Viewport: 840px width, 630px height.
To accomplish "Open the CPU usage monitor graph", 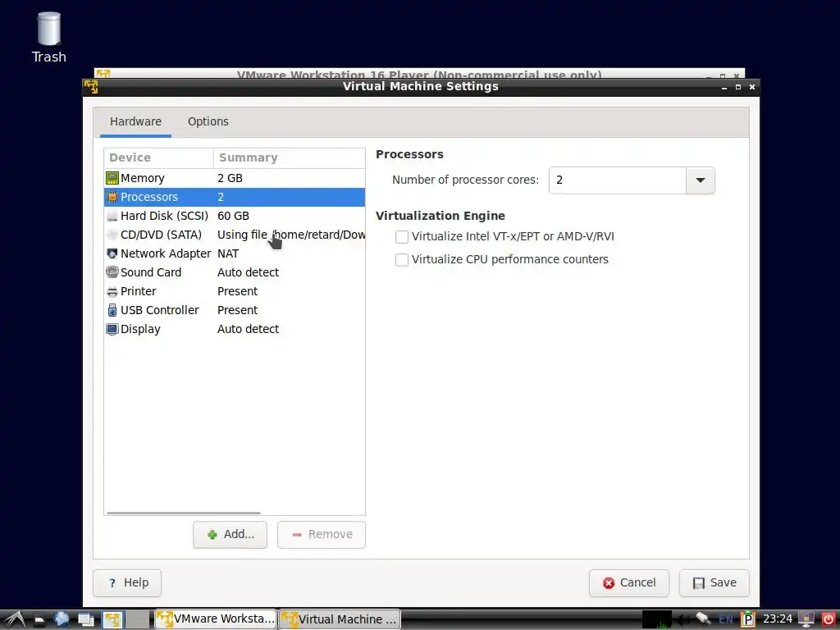I will click(656, 620).
